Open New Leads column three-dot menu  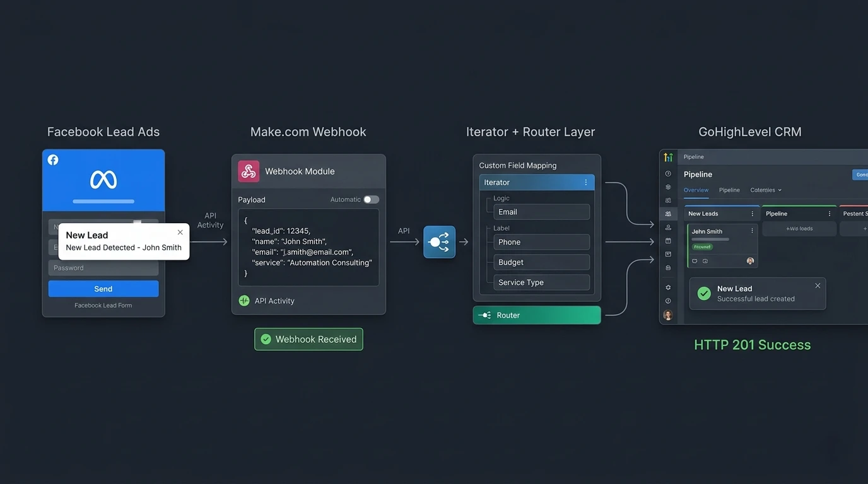coord(753,214)
